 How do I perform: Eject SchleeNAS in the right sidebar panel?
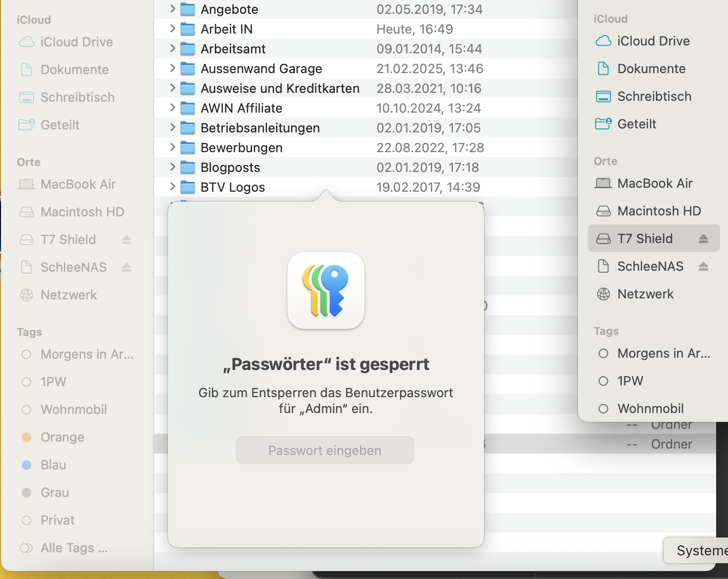703,266
